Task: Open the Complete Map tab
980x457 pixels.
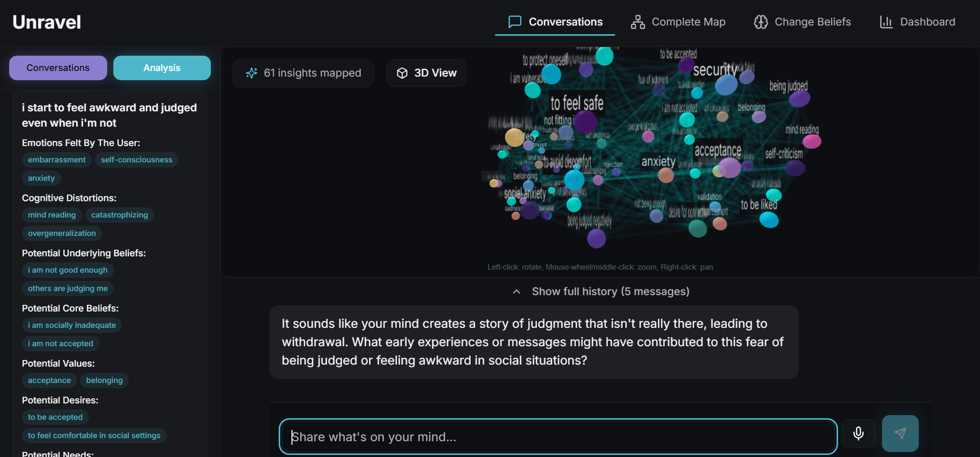Action: pos(678,22)
